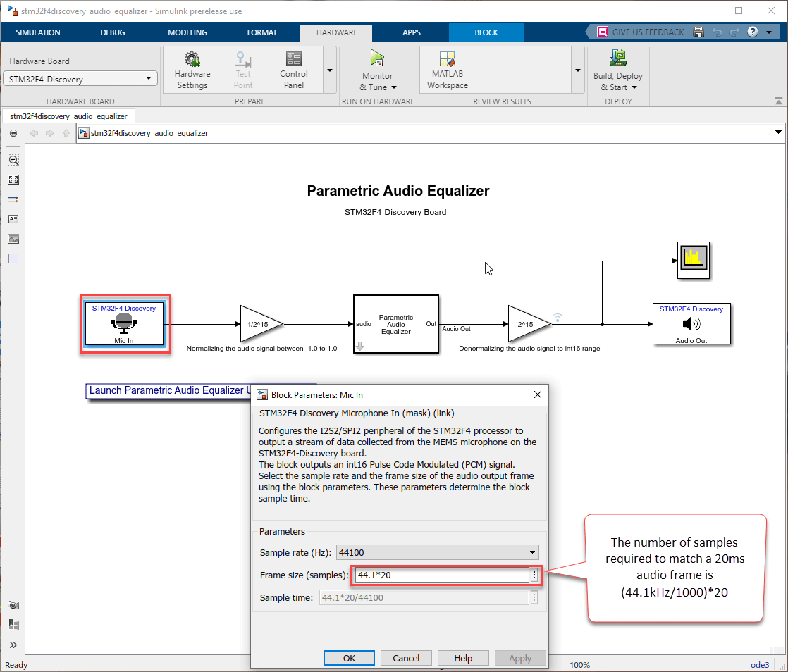Click Build, Deploy & Start icon
This screenshot has height=672, width=788.
pyautogui.click(x=617, y=58)
